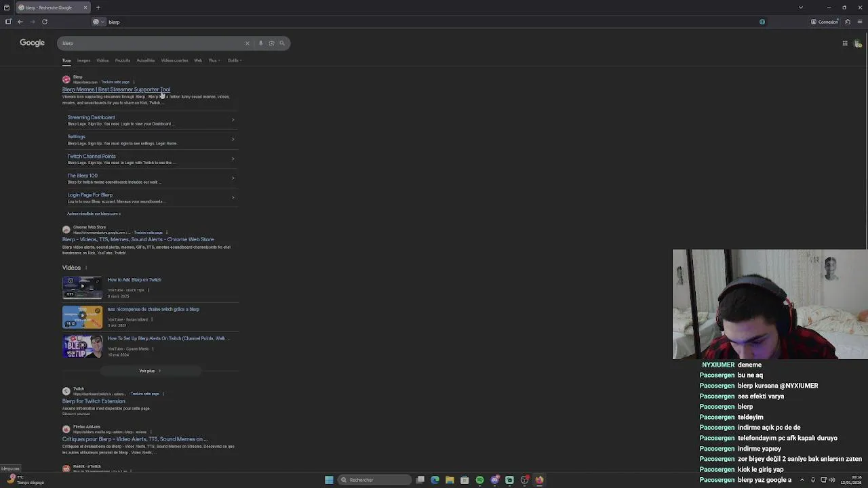This screenshot has height=488, width=868.
Task: Play How to Add Blerp on Twitch thumbnail
Action: pos(82,287)
